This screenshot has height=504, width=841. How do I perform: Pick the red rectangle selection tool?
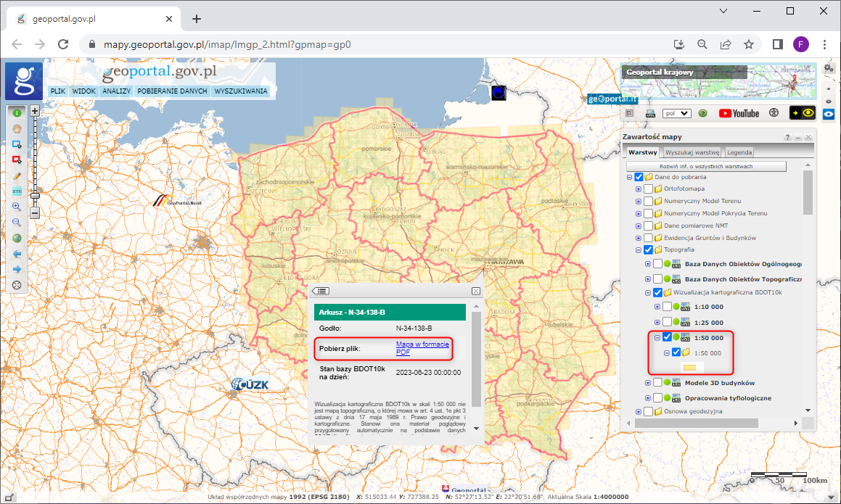coord(16,160)
